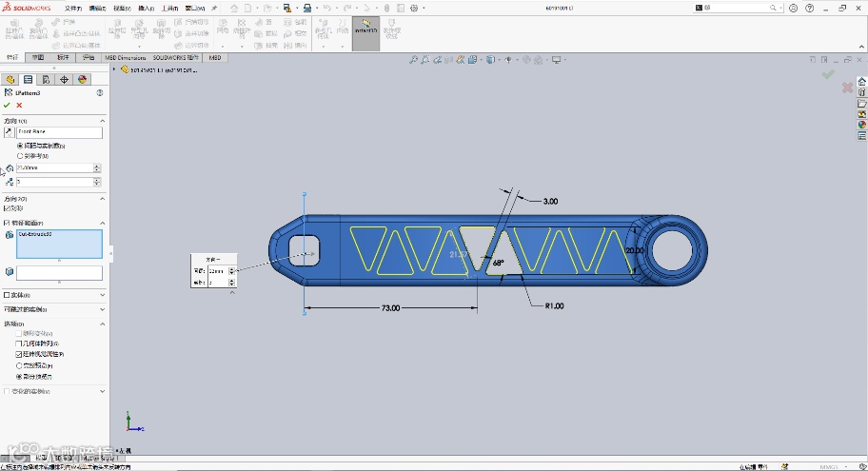Expand the Instances to Skip section
868x471 pixels.
[x=103, y=309]
